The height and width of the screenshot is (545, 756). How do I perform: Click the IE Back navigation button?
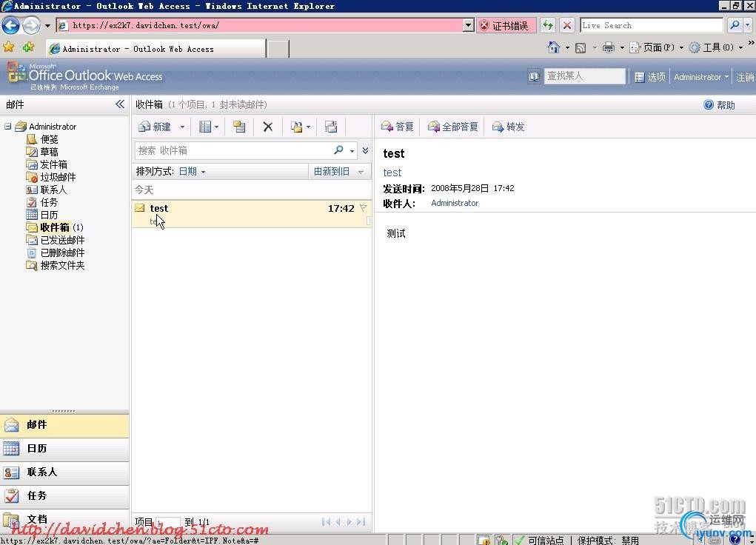click(x=10, y=26)
